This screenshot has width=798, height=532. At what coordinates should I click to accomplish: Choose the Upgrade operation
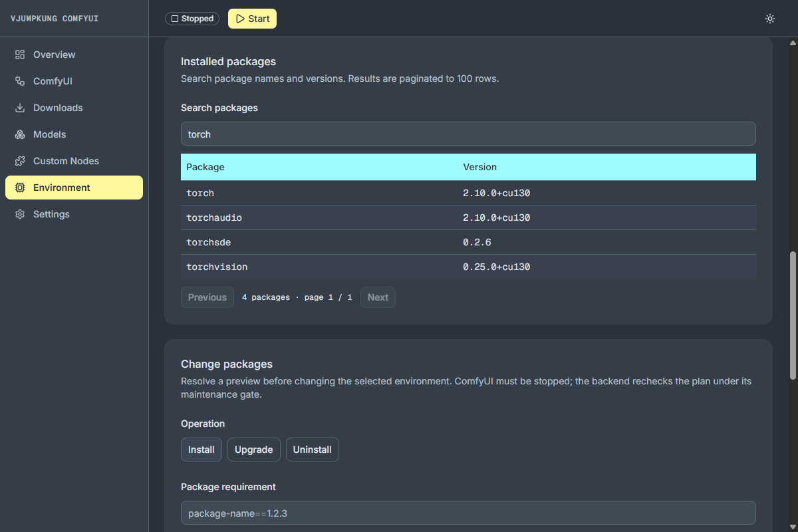(254, 450)
